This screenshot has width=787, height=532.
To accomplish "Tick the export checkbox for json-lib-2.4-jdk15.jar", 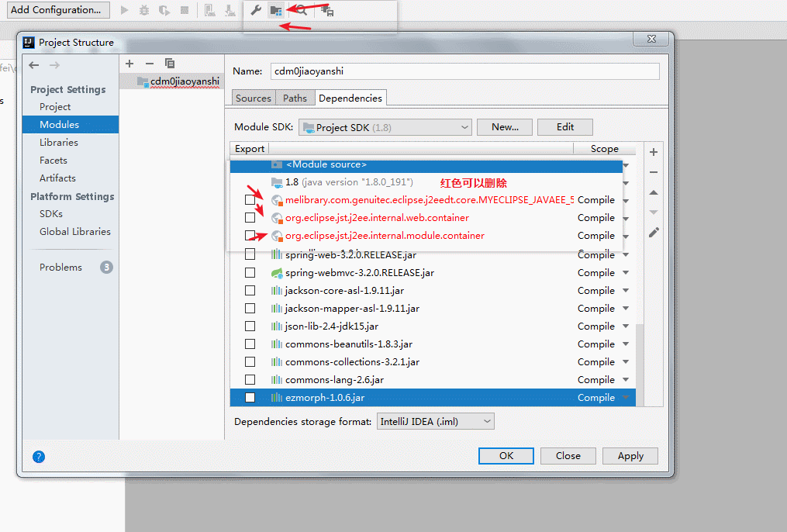I will [250, 326].
